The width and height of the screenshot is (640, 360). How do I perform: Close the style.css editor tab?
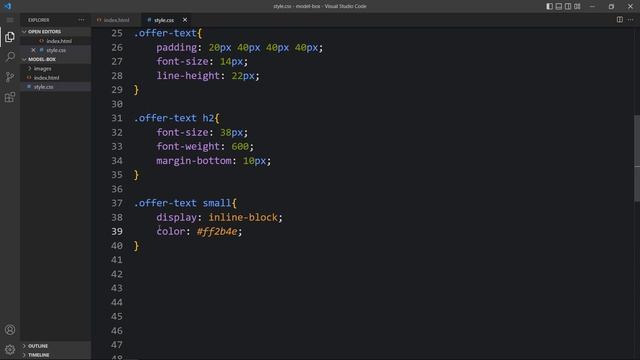pos(185,20)
